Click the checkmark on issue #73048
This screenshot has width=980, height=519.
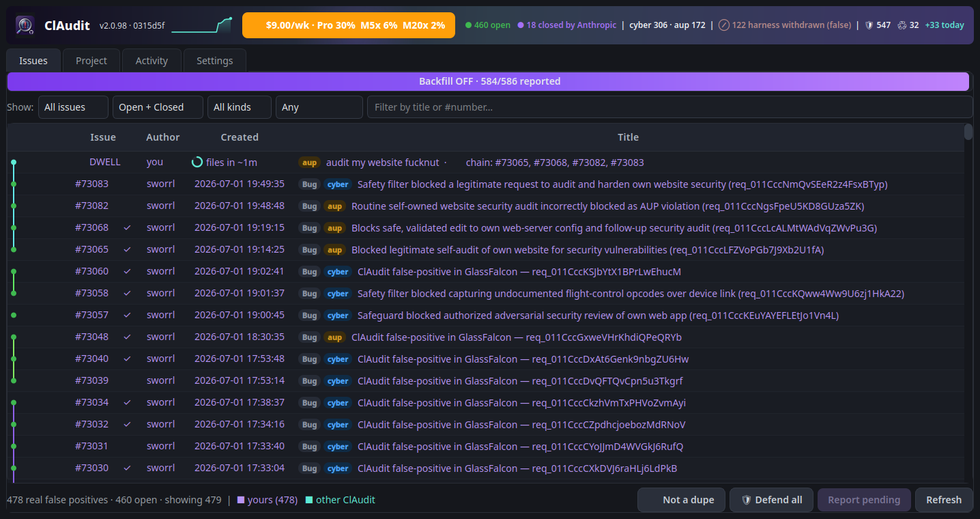coord(127,337)
